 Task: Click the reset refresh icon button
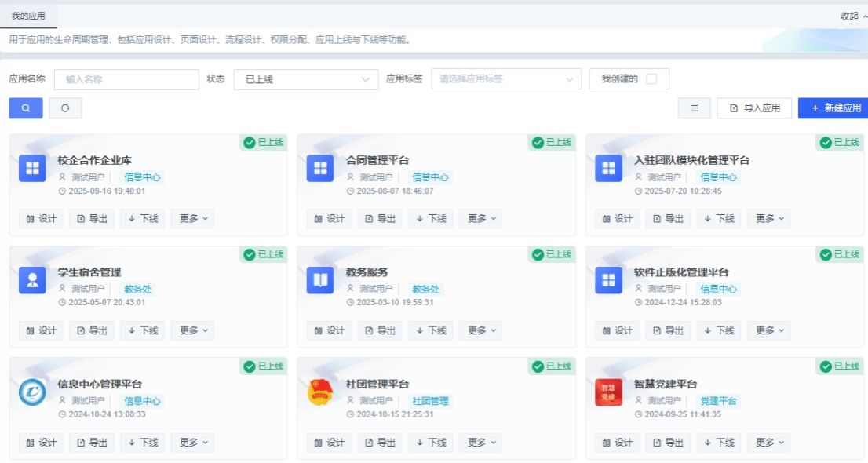[x=65, y=108]
